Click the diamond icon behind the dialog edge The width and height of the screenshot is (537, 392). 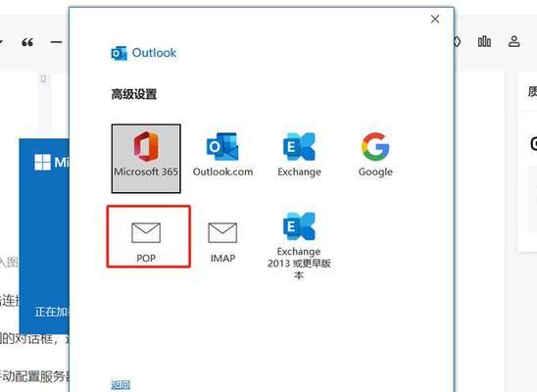(x=458, y=42)
